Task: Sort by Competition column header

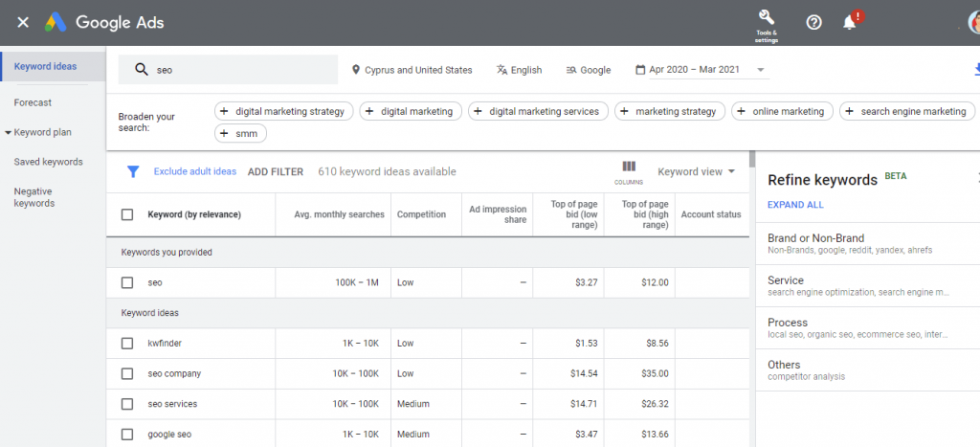Action: point(421,214)
